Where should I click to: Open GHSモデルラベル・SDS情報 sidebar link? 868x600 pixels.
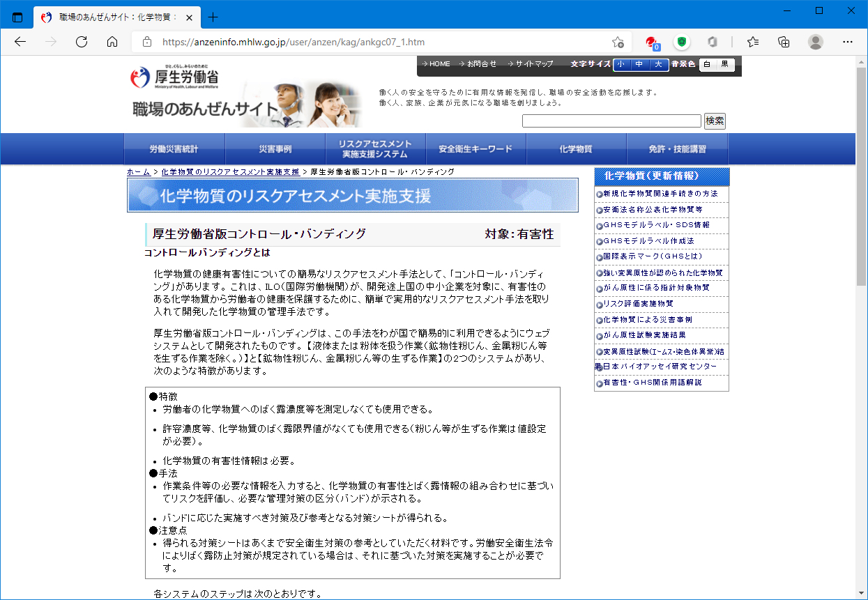coord(656,225)
